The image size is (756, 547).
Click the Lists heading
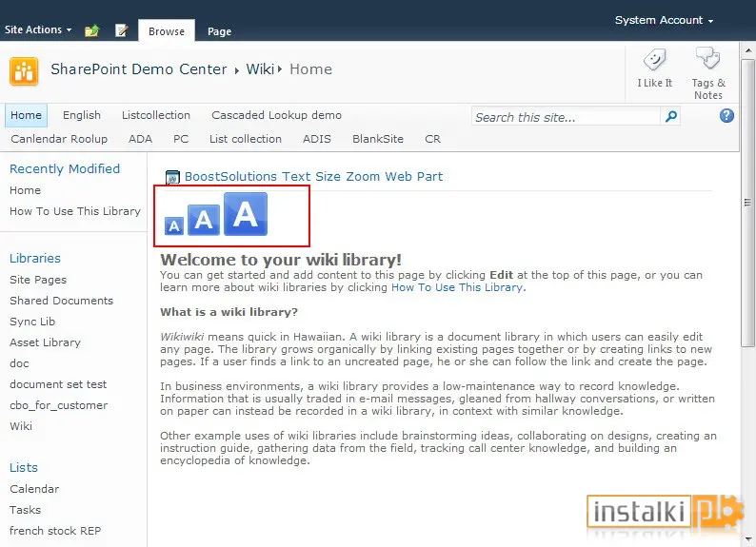click(24, 467)
